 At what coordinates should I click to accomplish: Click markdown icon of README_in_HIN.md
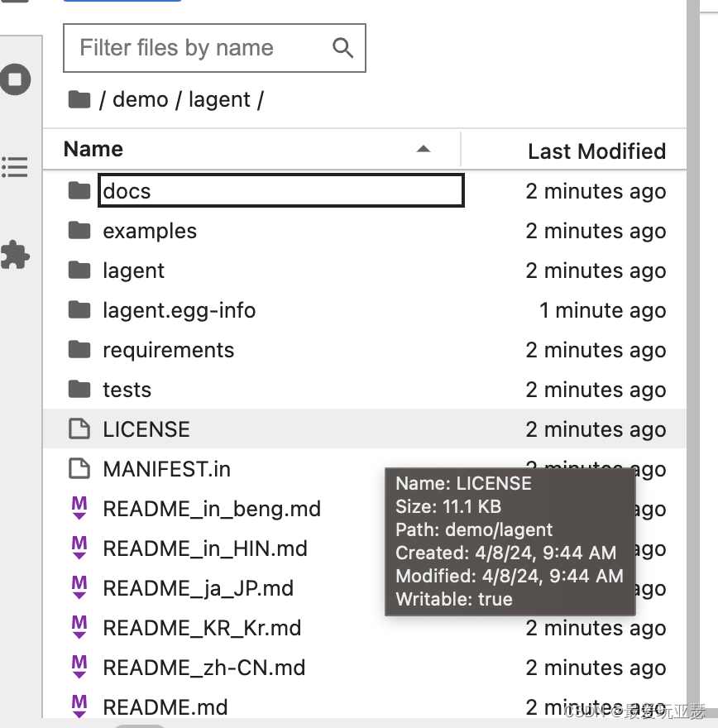[79, 548]
